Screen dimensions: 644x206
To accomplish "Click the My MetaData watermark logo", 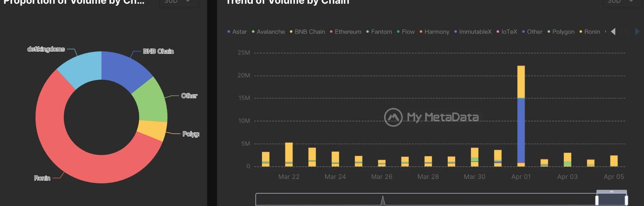I will pos(393,117).
